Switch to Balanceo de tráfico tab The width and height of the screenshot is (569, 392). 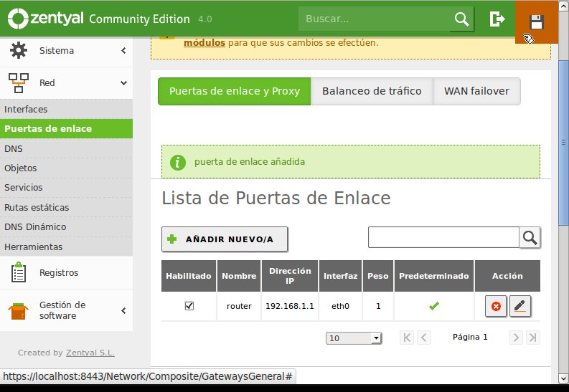372,91
